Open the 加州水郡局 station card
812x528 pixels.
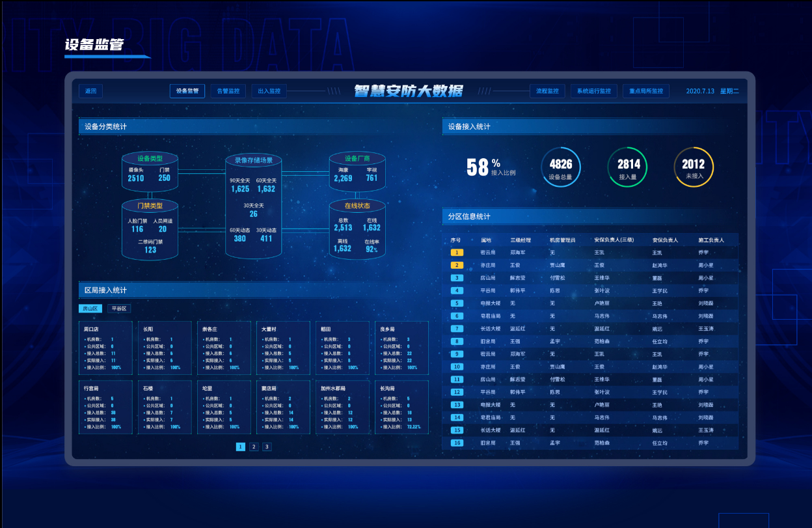(x=343, y=408)
